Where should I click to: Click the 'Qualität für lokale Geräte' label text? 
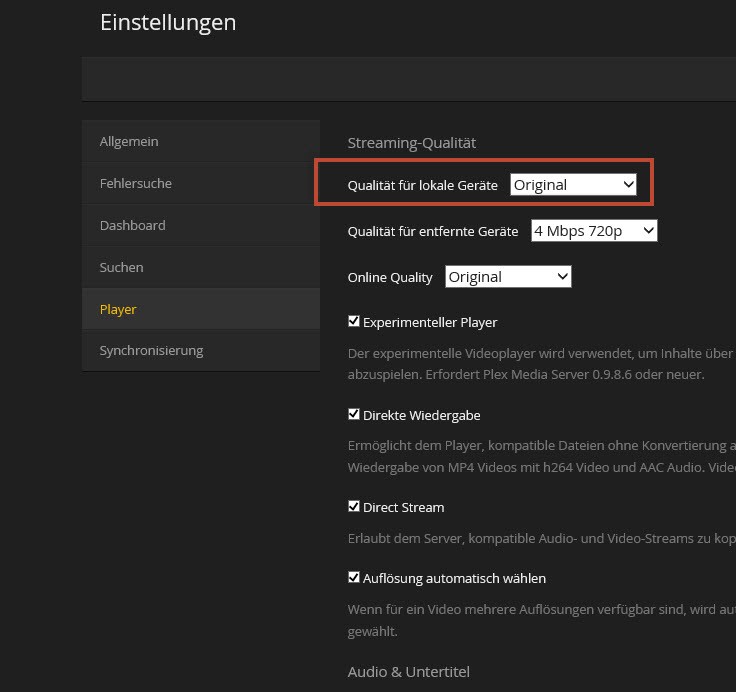(422, 186)
